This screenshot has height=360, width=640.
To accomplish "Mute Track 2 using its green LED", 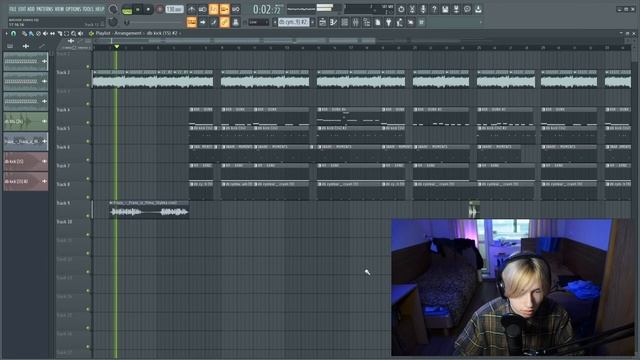I will pos(88,85).
